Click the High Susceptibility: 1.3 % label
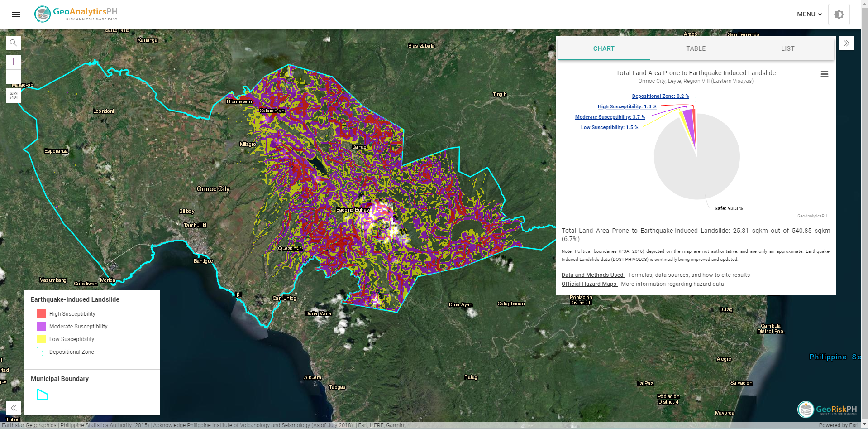 627,106
